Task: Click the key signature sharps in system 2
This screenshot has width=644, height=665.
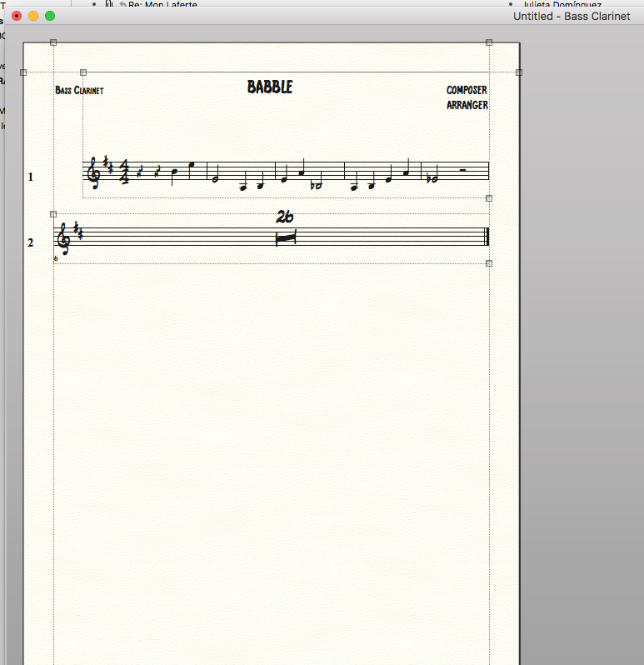Action: pos(77,231)
